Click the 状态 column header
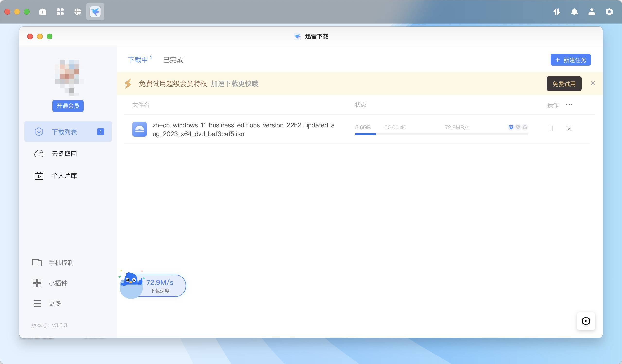This screenshot has height=364, width=622. 360,105
